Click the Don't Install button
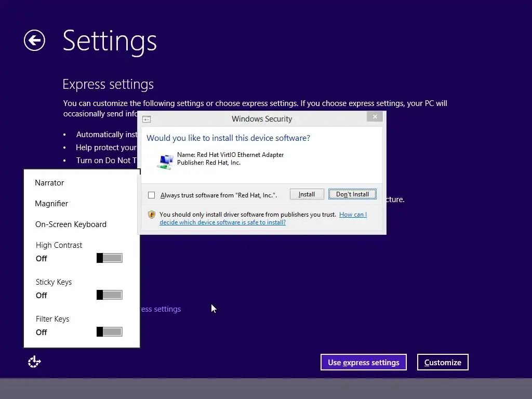This screenshot has height=399, width=532. (352, 194)
